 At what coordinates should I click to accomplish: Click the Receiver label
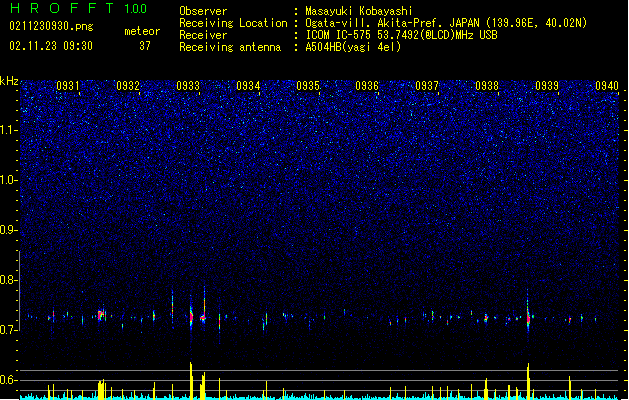pyautogui.click(x=203, y=35)
